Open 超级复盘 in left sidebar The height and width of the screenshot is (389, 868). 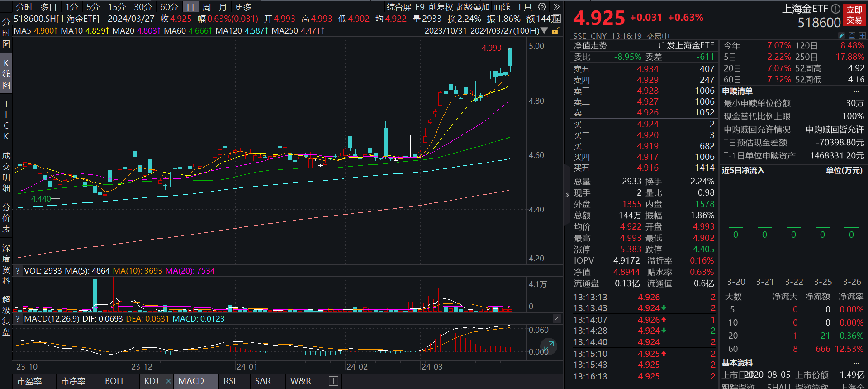(x=6, y=316)
